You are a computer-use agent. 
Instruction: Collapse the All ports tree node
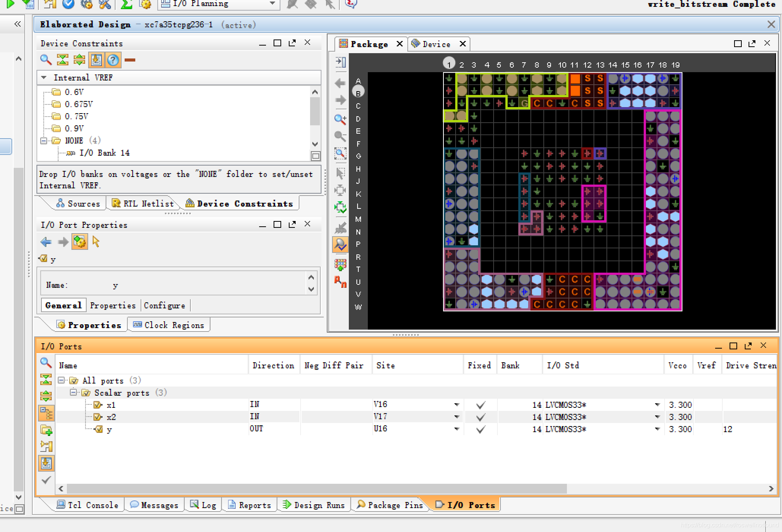[61, 380]
